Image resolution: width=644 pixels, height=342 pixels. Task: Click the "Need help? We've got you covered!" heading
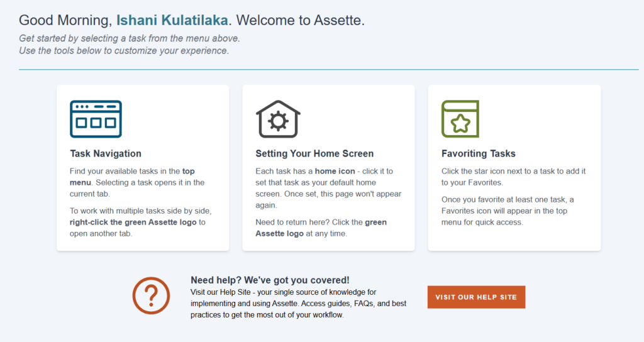coord(270,280)
